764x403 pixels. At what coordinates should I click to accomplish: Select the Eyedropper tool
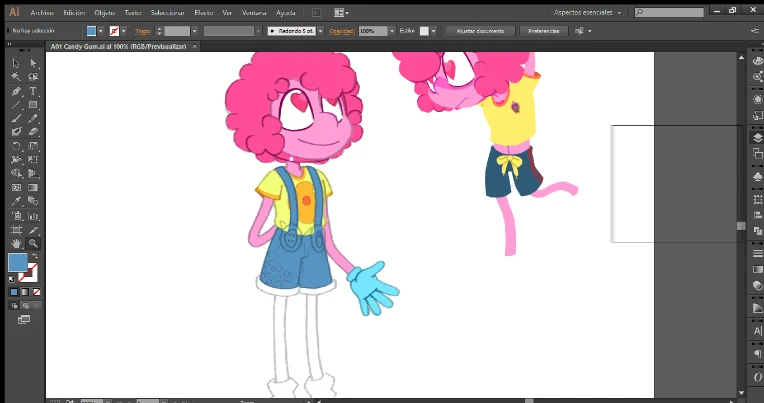click(x=16, y=201)
